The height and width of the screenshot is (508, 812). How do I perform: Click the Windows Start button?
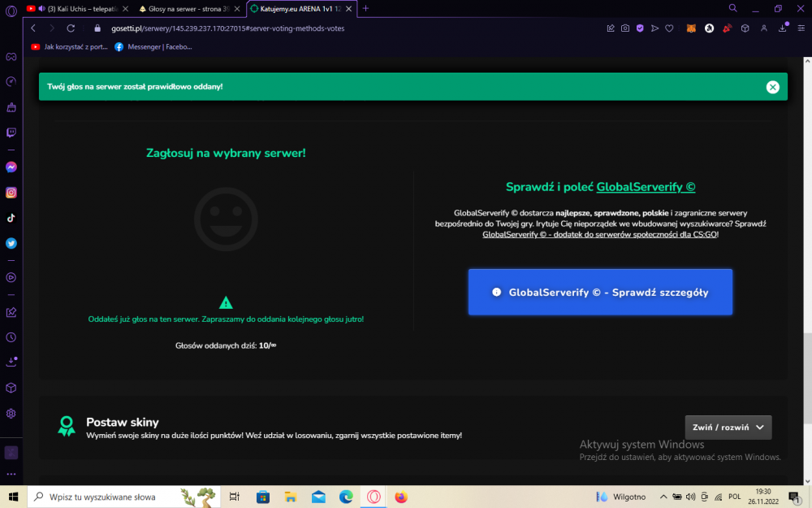tap(14, 497)
